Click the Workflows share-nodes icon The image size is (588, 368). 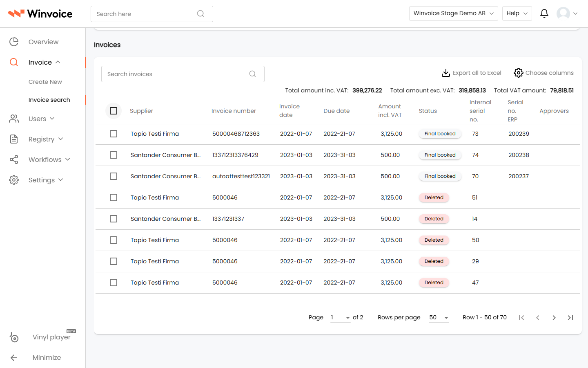tap(14, 159)
